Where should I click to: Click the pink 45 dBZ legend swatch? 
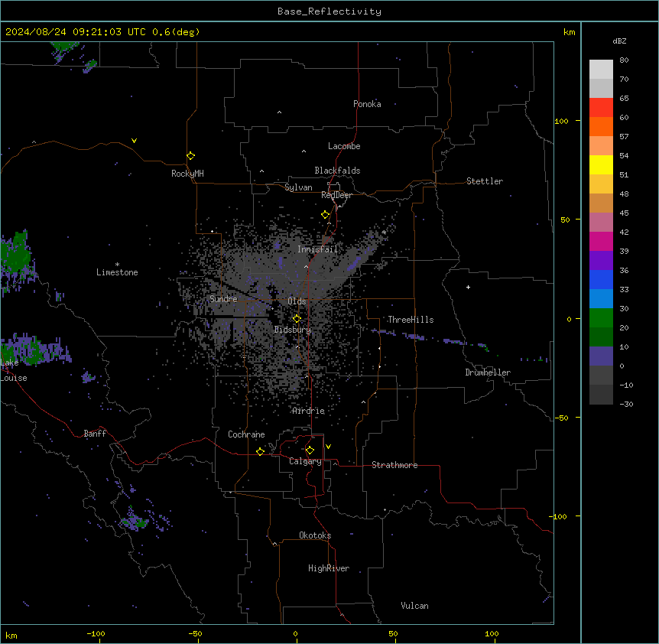point(601,223)
